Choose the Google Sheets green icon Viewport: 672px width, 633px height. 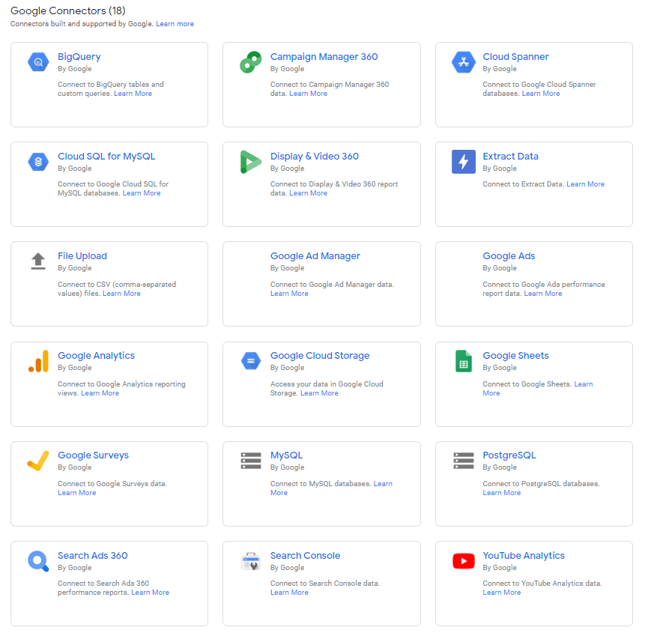pyautogui.click(x=463, y=361)
